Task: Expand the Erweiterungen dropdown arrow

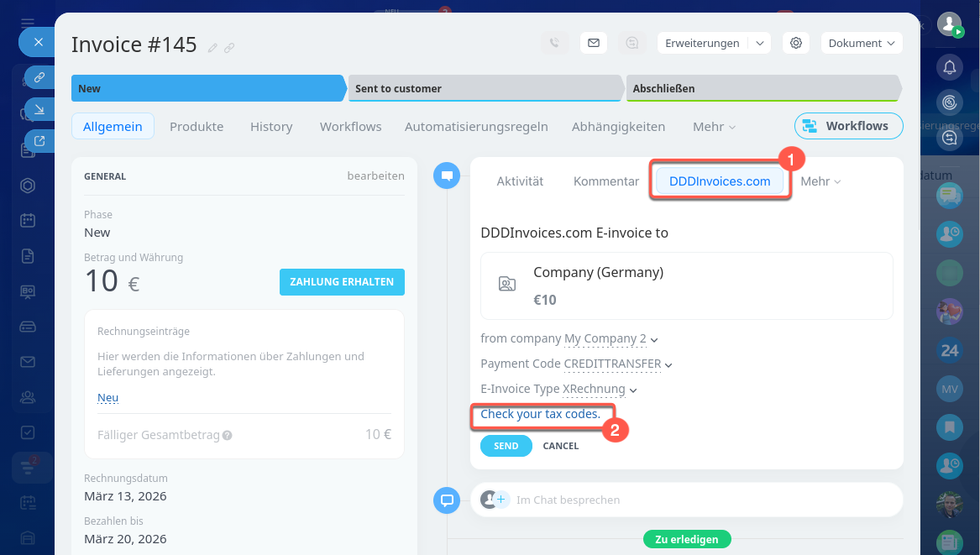Action: click(759, 43)
